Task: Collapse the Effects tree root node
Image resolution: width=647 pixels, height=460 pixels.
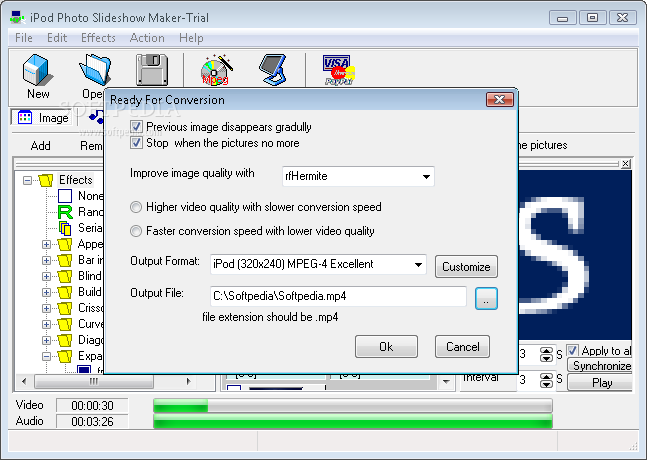Action: point(27,180)
